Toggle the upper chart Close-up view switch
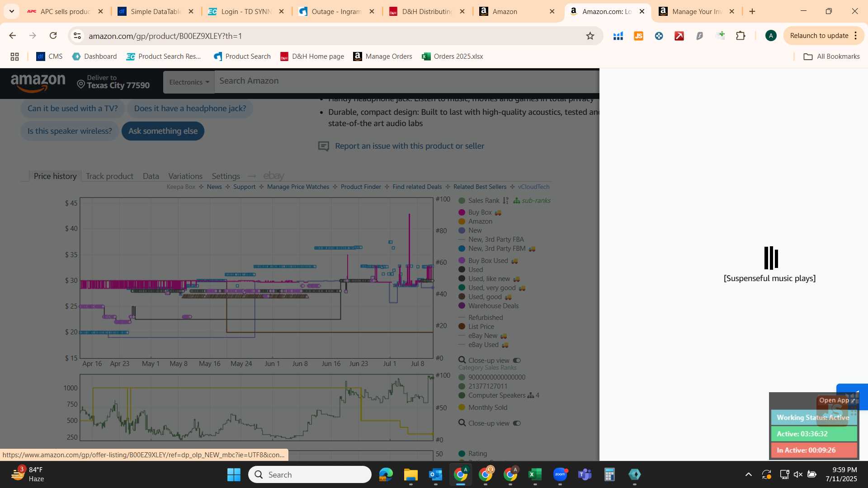 (x=517, y=361)
